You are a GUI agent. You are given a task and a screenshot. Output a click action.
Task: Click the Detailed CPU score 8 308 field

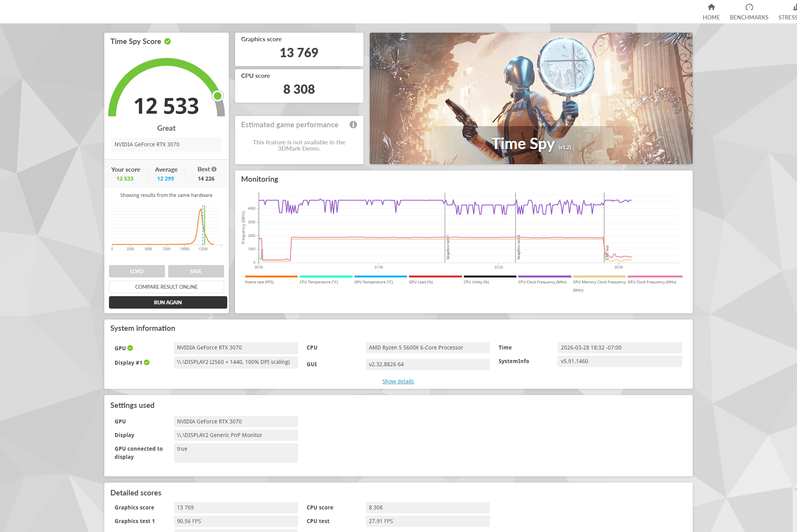428,507
